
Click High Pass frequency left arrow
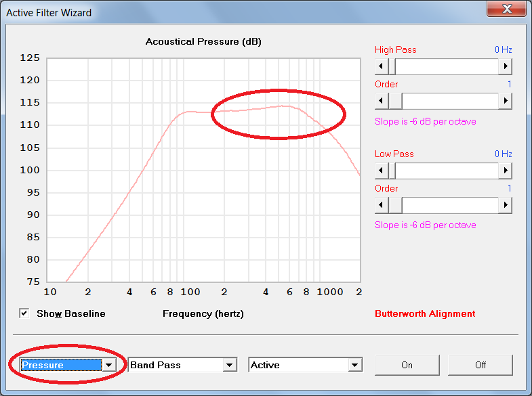coord(382,66)
